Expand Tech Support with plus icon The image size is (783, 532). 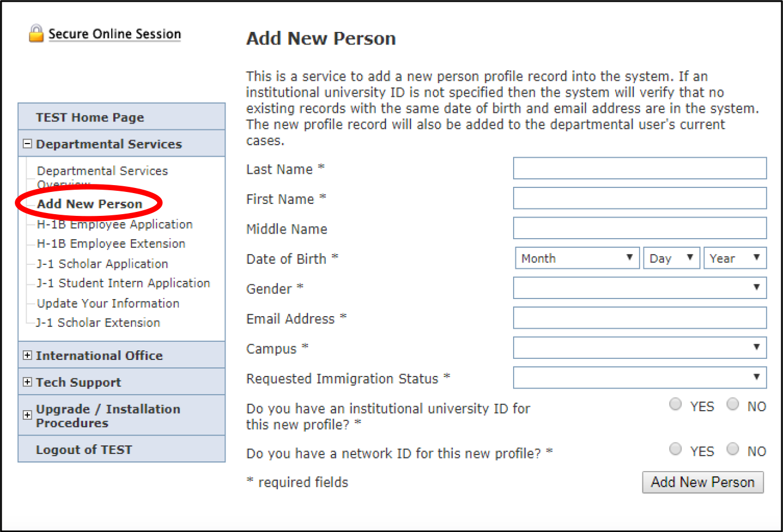tap(27, 382)
